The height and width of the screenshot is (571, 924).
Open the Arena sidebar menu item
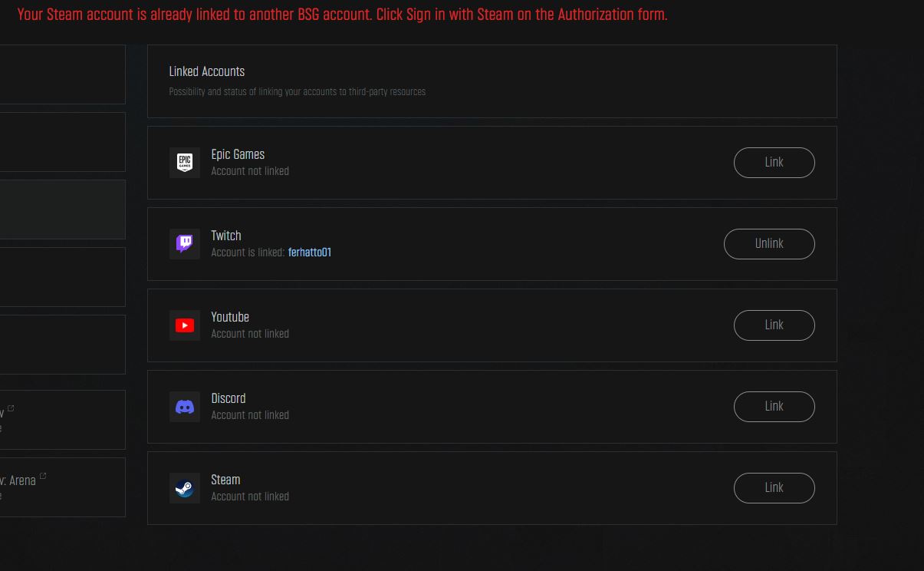pyautogui.click(x=62, y=487)
